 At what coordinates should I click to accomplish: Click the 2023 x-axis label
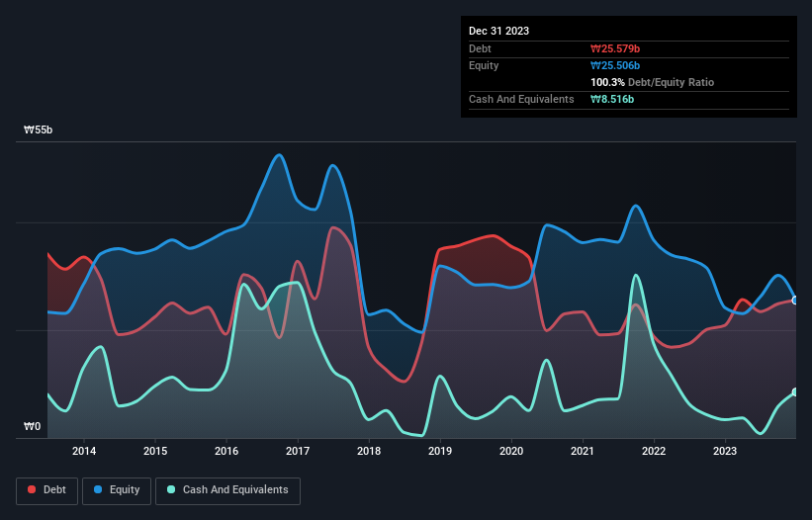(725, 451)
